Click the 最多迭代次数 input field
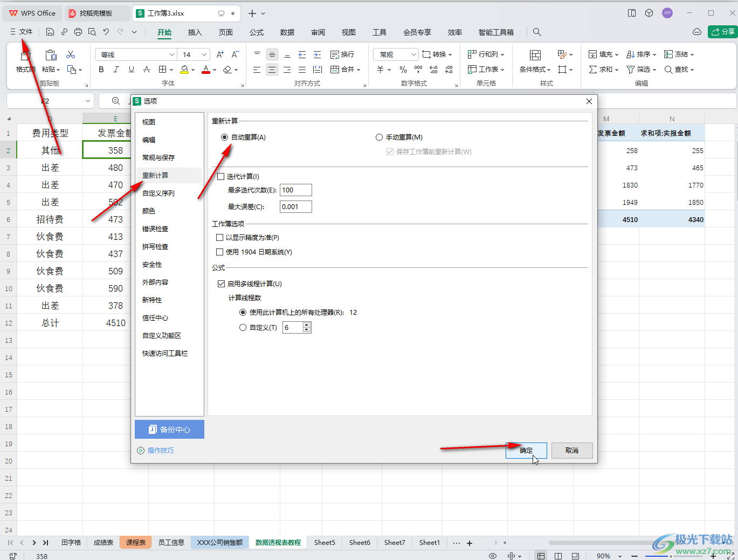Screen dimensions: 738x560 [x=295, y=190]
